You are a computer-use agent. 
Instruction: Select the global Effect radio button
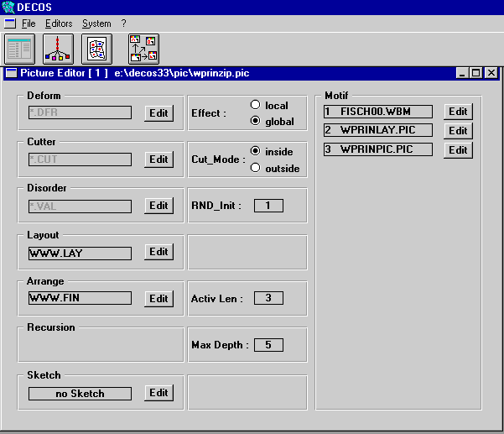pyautogui.click(x=255, y=121)
